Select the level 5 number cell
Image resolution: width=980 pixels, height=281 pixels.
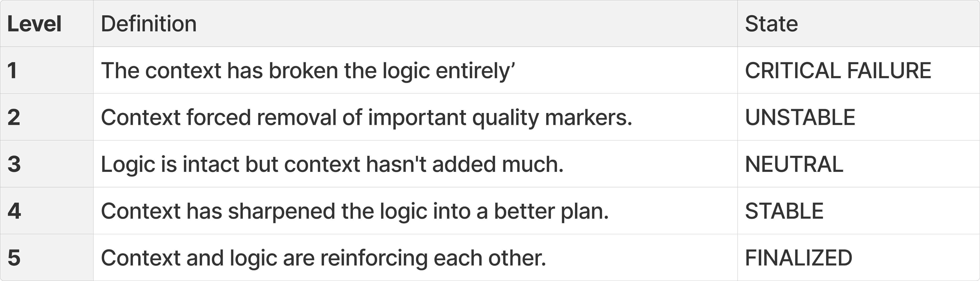tap(14, 258)
